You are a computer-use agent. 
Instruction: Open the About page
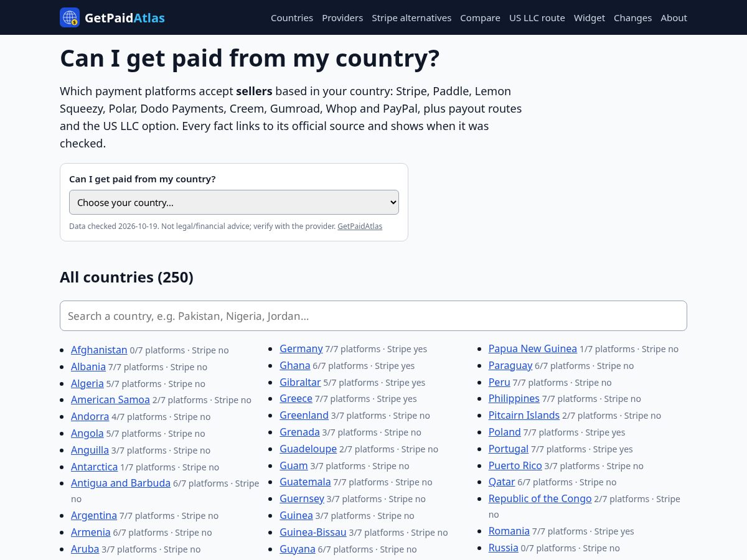pyautogui.click(x=674, y=18)
